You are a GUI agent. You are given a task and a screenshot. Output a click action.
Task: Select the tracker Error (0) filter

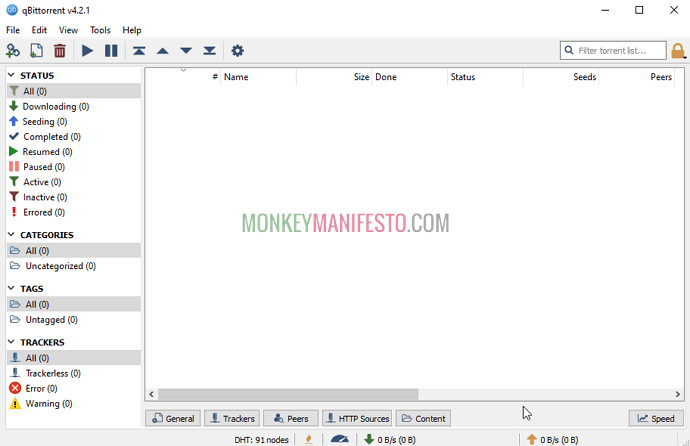click(x=74, y=388)
